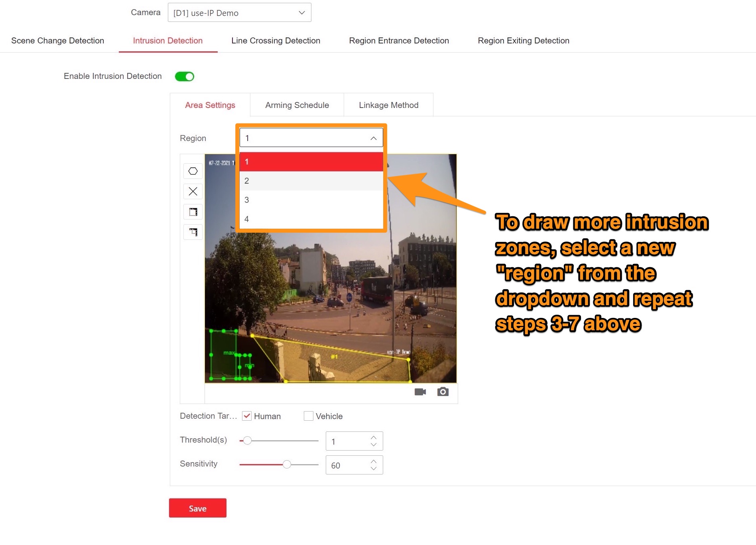Uncheck the Human detection target checkbox
756x545 pixels.
click(247, 416)
